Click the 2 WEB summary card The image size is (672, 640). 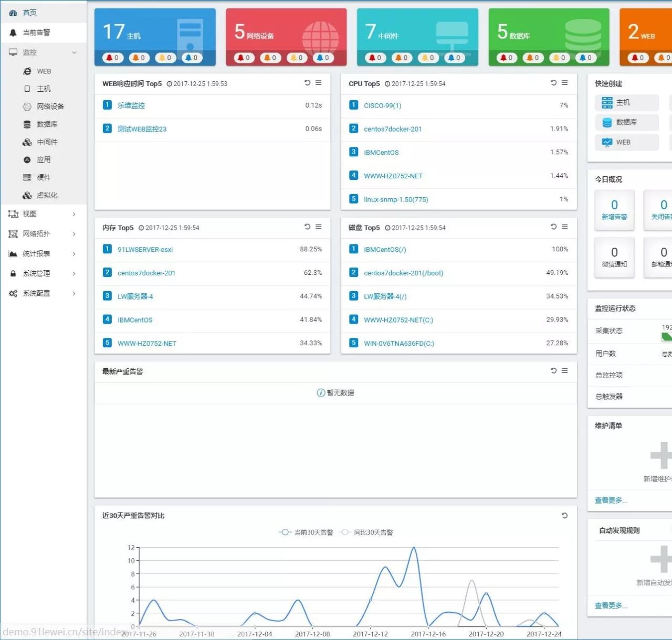(x=646, y=37)
